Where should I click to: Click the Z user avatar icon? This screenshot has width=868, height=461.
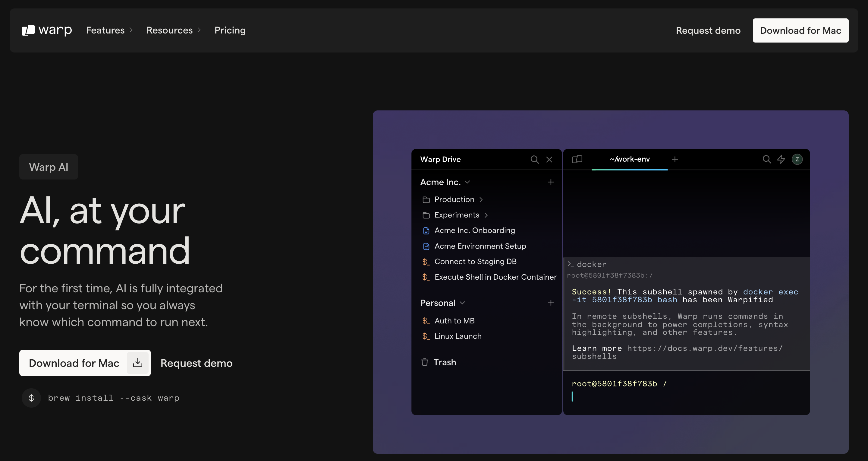tap(797, 159)
